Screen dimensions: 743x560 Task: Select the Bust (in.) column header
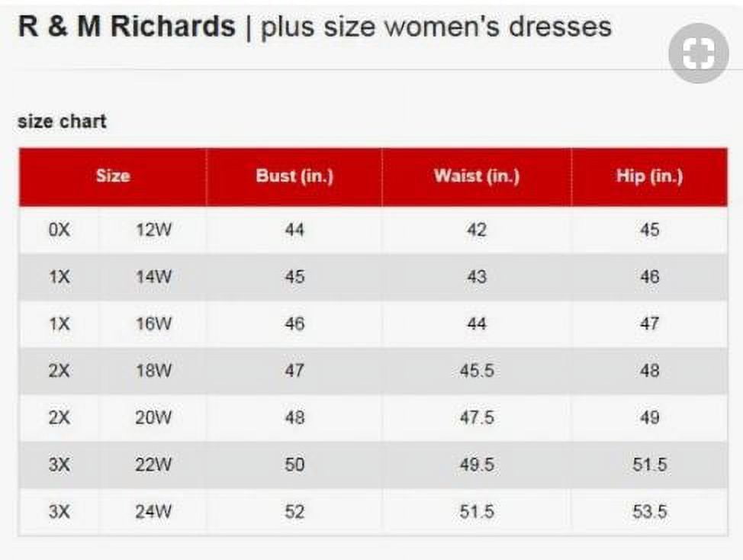click(x=294, y=176)
